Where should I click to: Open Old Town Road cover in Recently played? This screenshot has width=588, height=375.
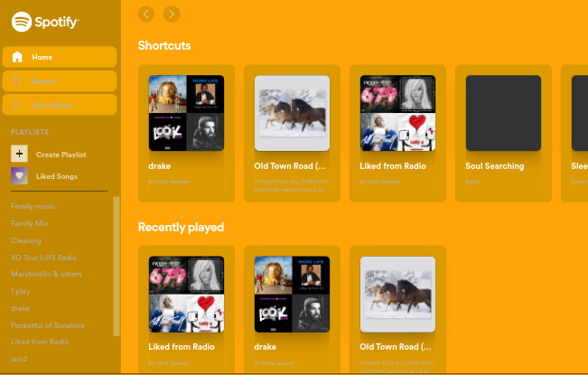point(398,294)
